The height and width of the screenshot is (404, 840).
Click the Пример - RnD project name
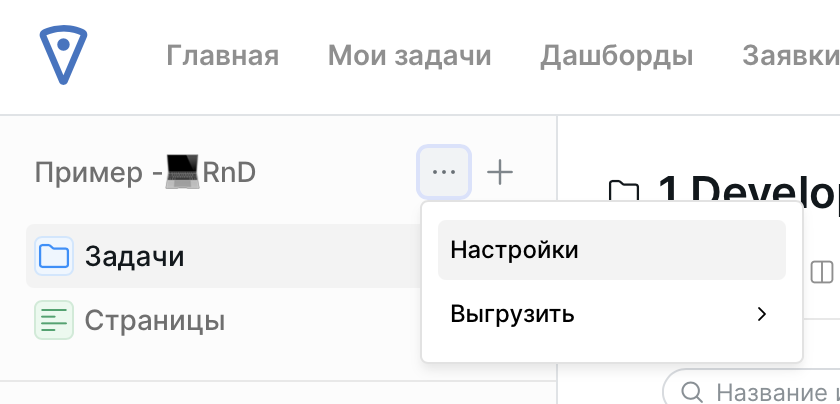pyautogui.click(x=145, y=172)
